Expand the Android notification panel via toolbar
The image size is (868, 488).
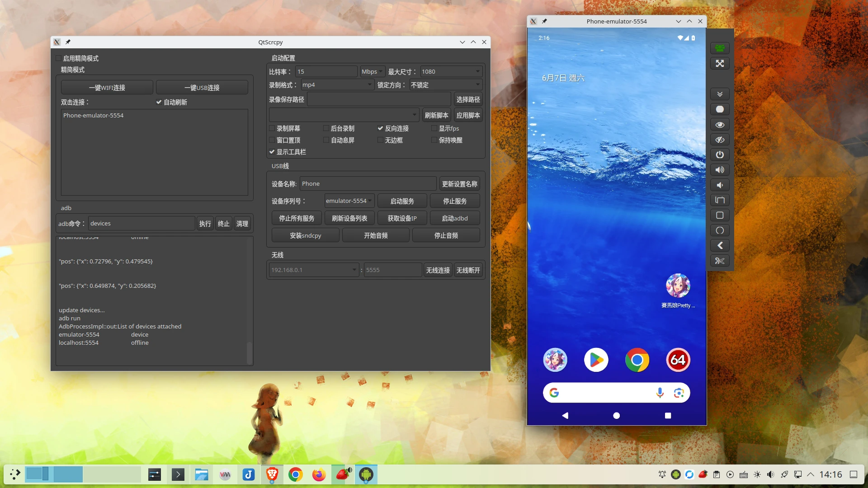pos(720,94)
